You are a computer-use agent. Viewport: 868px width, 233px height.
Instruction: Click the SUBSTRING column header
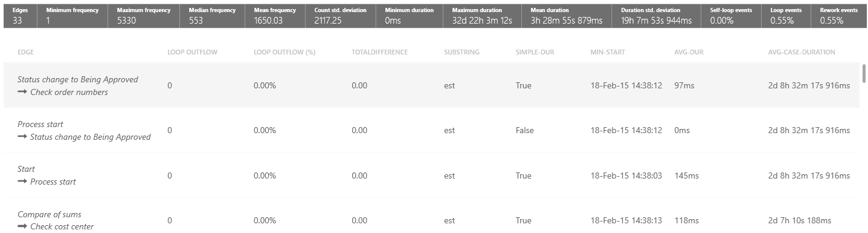(x=461, y=52)
